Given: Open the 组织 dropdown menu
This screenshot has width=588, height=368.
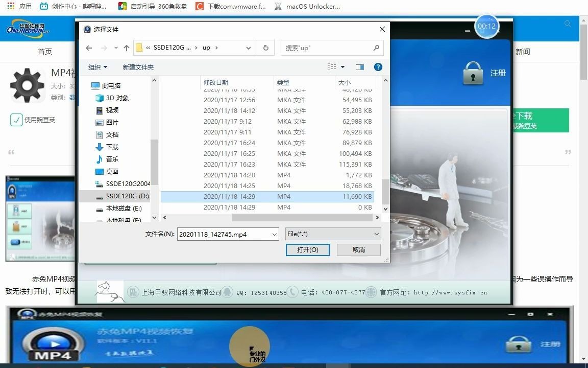Looking at the screenshot, I should (x=98, y=66).
